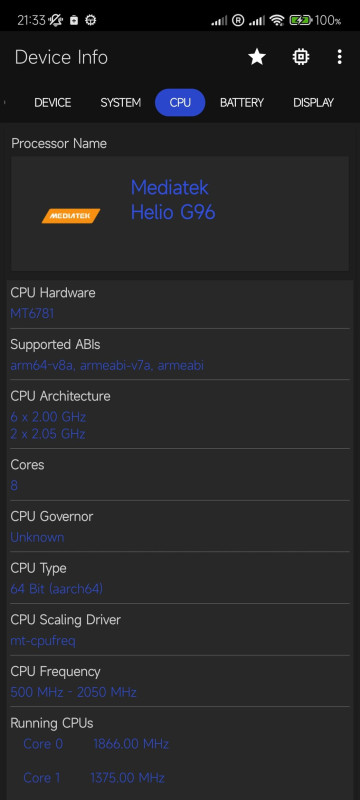Tap the roaming R status icon
Viewport: 360px width, 800px height.
(238, 20)
